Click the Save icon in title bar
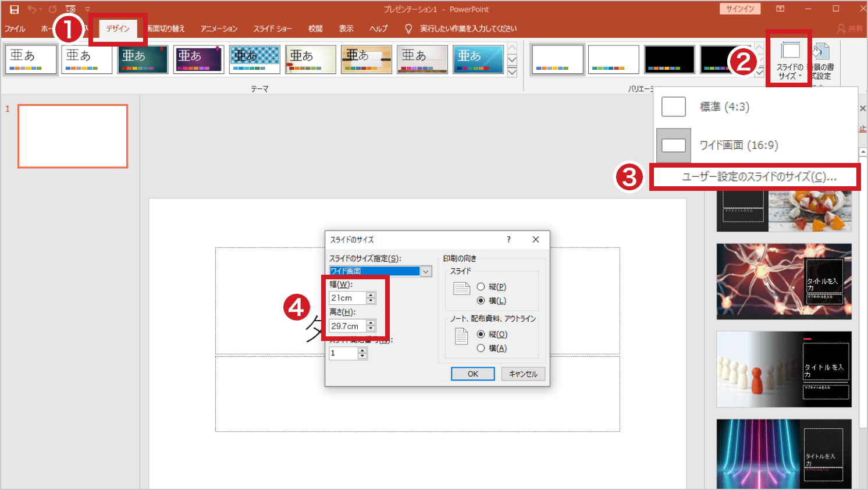This screenshot has width=868, height=490. 14,9
